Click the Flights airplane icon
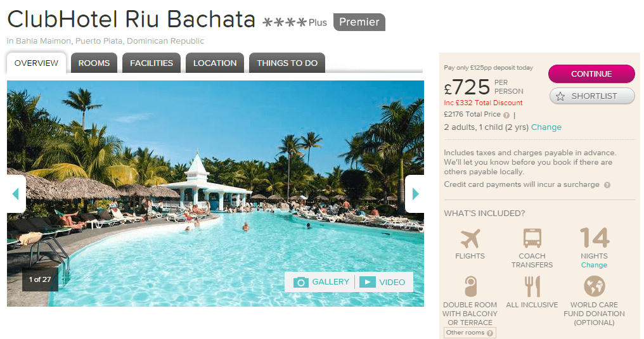Viewport: 644px width, 339px height. [x=470, y=238]
